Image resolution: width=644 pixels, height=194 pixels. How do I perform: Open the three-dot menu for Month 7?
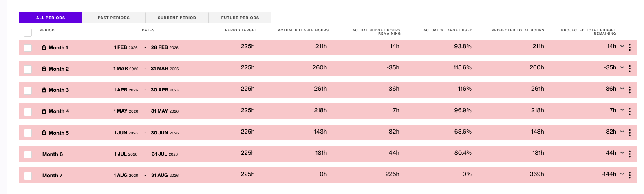pos(629,175)
